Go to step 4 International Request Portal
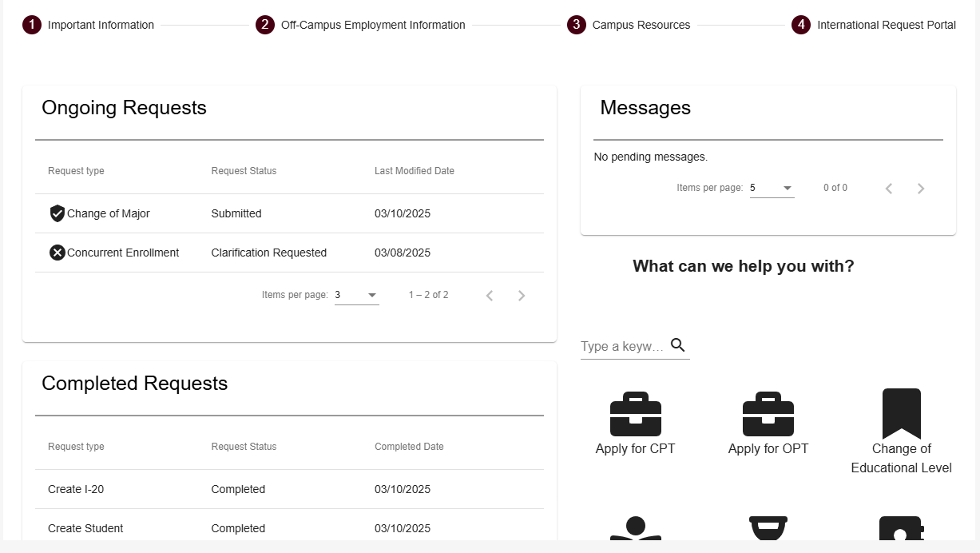Screen dimensions: 980x553 point(874,25)
